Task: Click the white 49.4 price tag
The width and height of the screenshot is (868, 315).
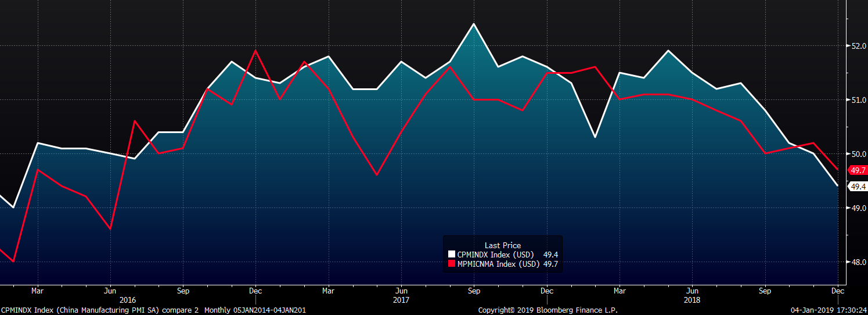Action: click(x=858, y=187)
